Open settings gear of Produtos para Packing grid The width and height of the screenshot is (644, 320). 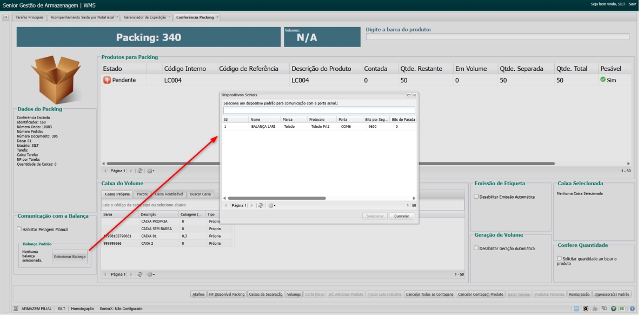point(151,171)
